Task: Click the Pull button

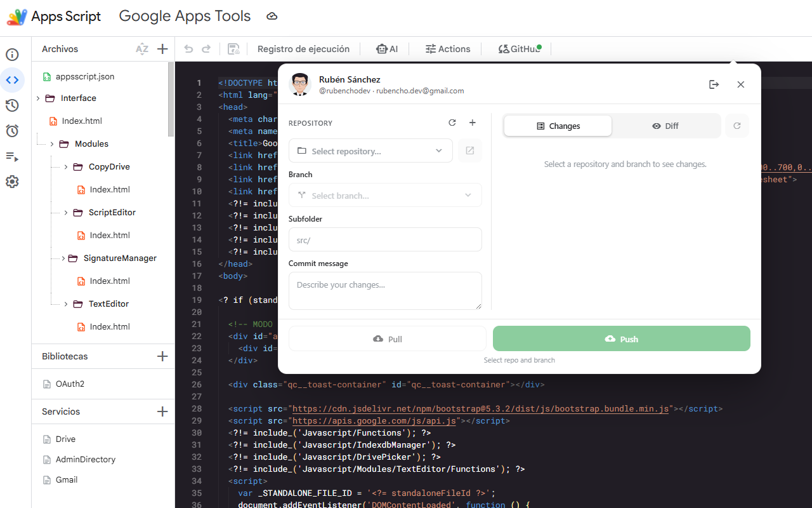Action: tap(388, 339)
